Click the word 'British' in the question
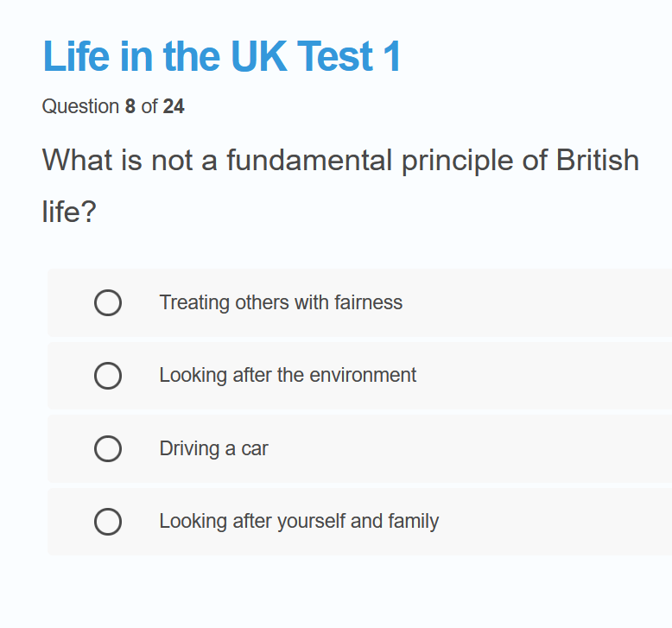 pyautogui.click(x=597, y=161)
